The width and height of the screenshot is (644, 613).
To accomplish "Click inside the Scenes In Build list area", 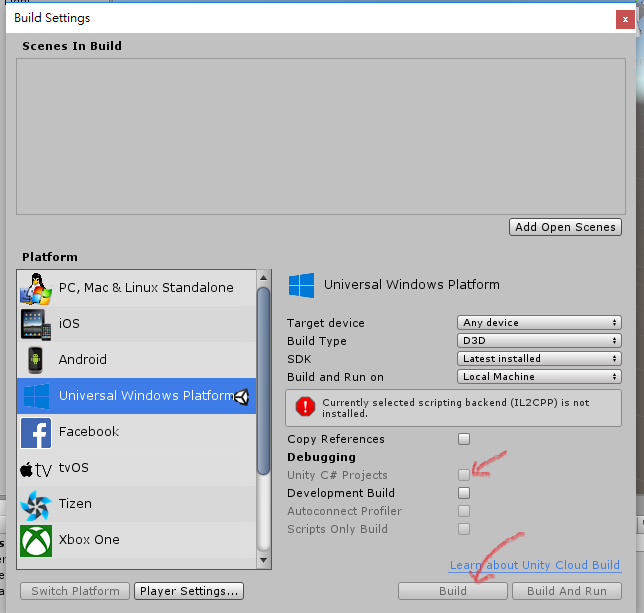I will pos(321,136).
